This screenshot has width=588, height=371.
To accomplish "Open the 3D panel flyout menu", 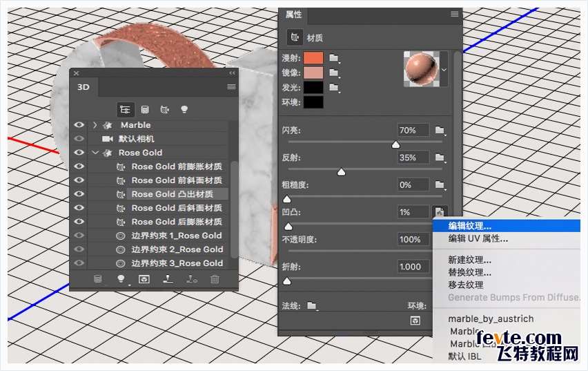I will pos(231,87).
